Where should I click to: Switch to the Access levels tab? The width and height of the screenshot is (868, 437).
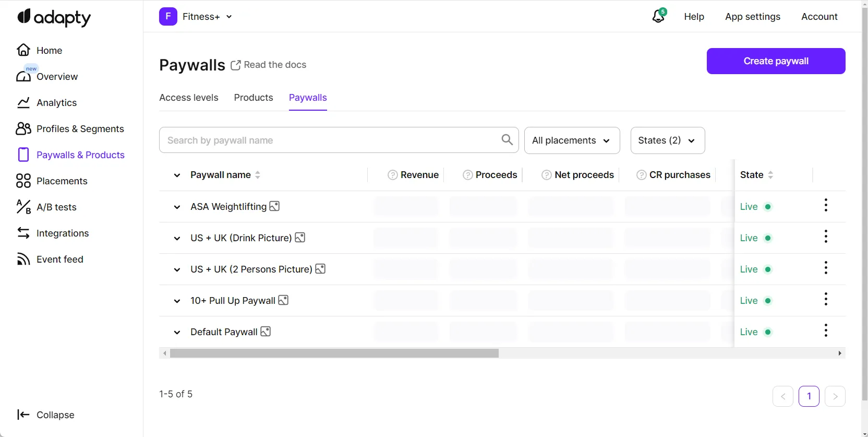[189, 98]
